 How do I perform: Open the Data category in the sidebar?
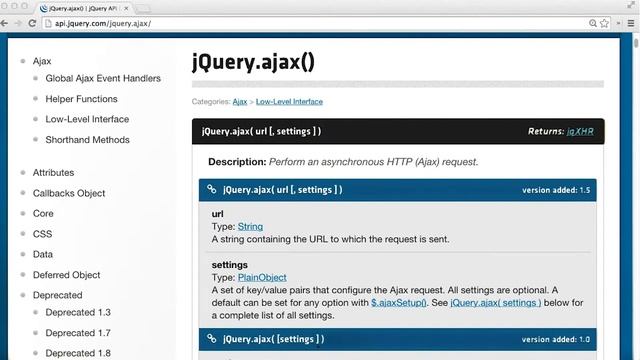43,254
